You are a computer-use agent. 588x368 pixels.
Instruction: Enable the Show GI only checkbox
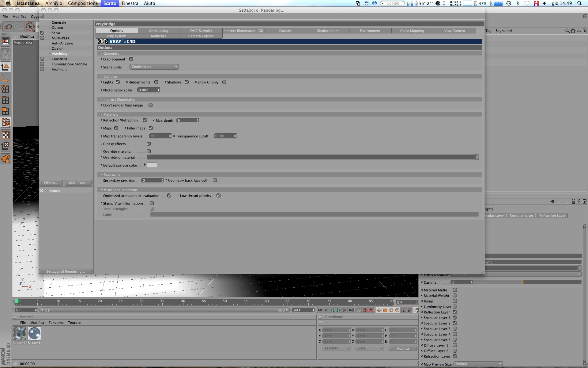pyautogui.click(x=224, y=82)
